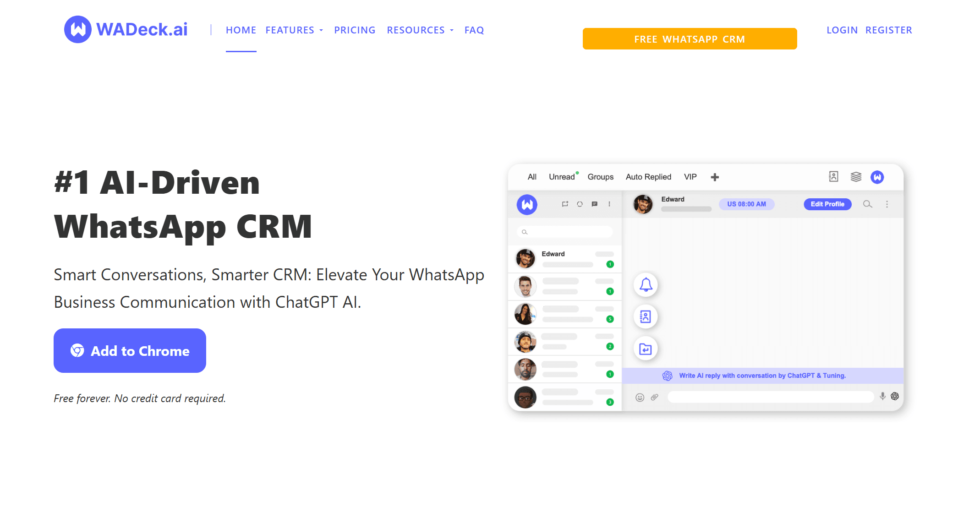Select the Unread tab in mockup
Viewport: 980px width, 518px height.
562,177
